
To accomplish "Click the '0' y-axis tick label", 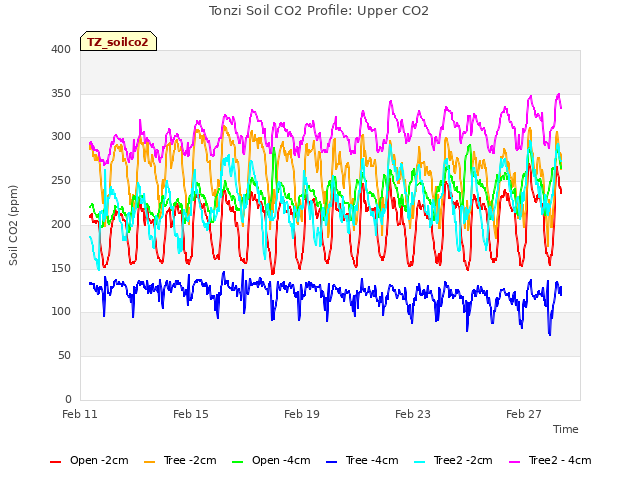I will click(68, 399).
